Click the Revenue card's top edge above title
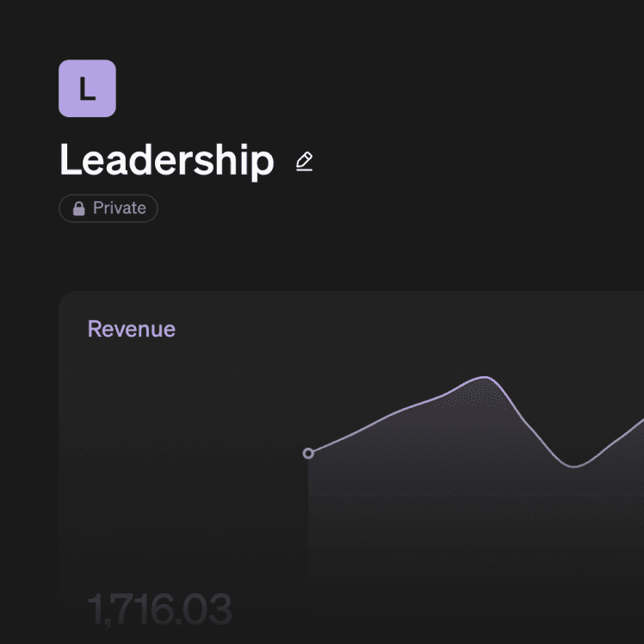The height and width of the screenshot is (644, 644). [x=344, y=294]
